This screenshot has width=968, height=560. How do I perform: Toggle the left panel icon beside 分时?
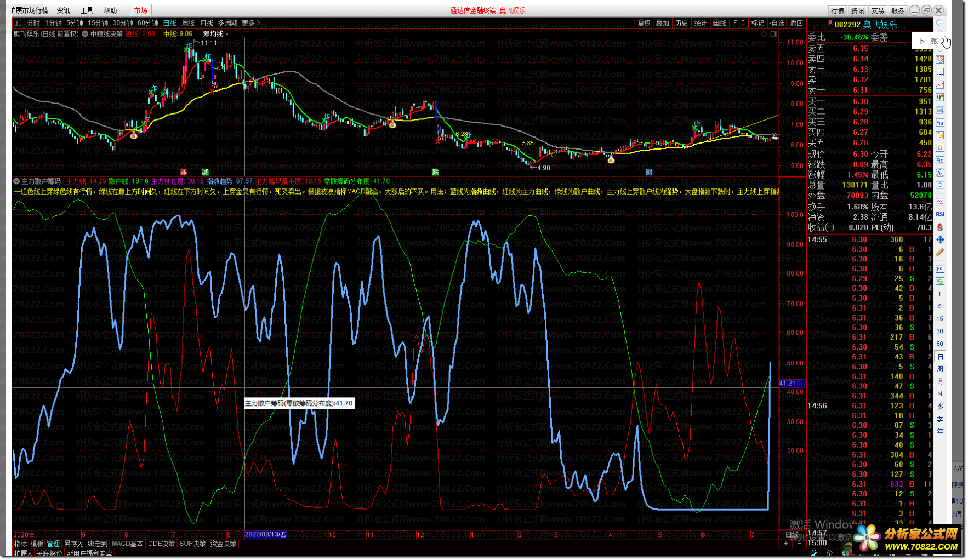[18, 22]
